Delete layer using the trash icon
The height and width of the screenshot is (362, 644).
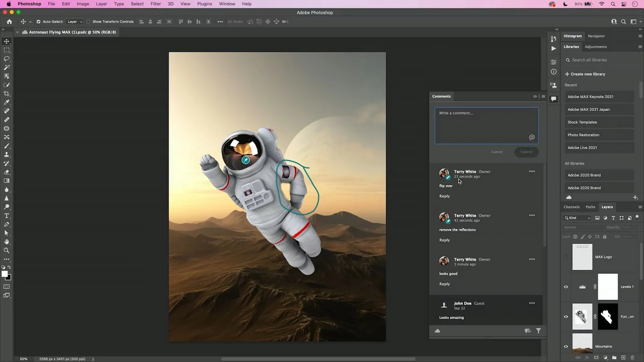coord(632,358)
